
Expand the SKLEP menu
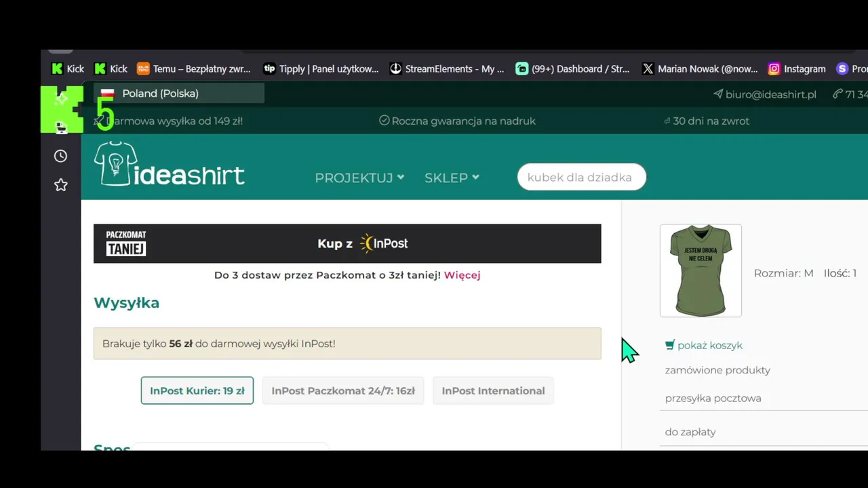coord(452,178)
